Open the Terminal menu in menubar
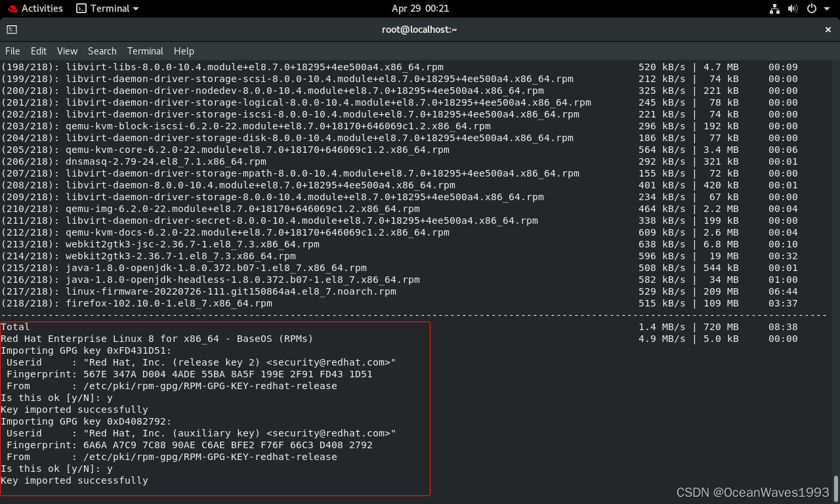 pos(145,51)
